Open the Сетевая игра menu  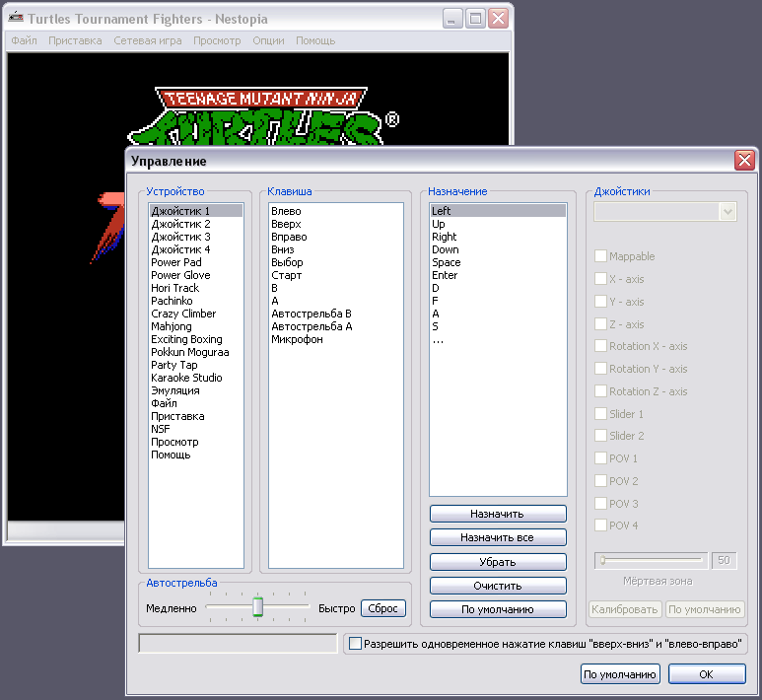click(148, 40)
